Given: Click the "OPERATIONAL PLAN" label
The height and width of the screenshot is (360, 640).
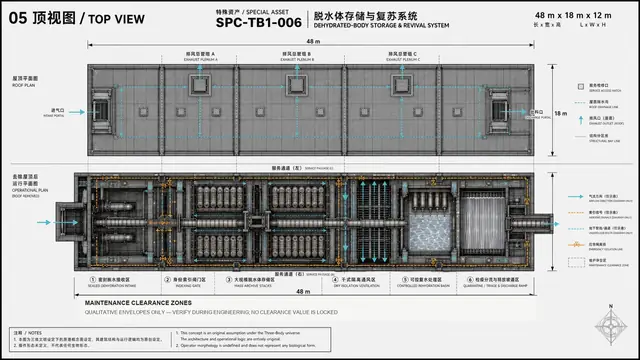Looking at the screenshot, I should (x=30, y=190).
